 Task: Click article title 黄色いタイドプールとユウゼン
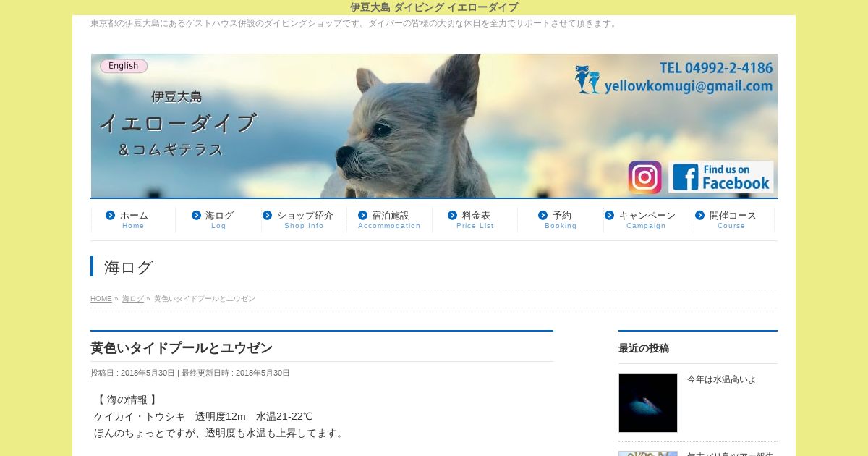(182, 348)
